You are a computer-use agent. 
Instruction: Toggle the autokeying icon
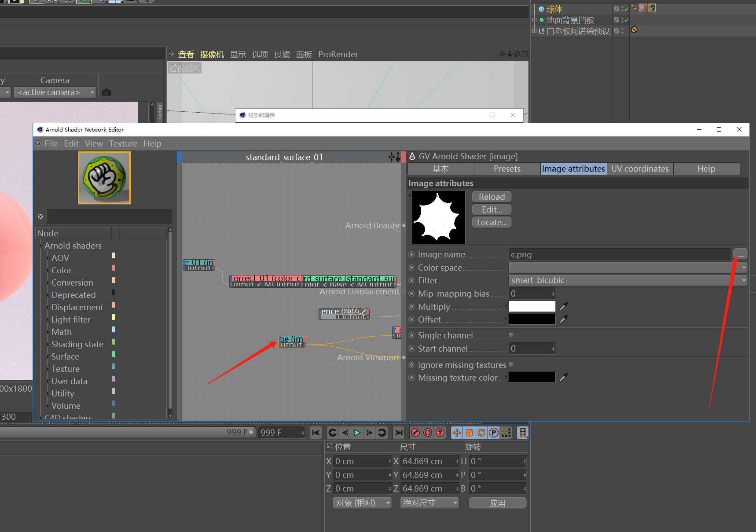point(428,433)
